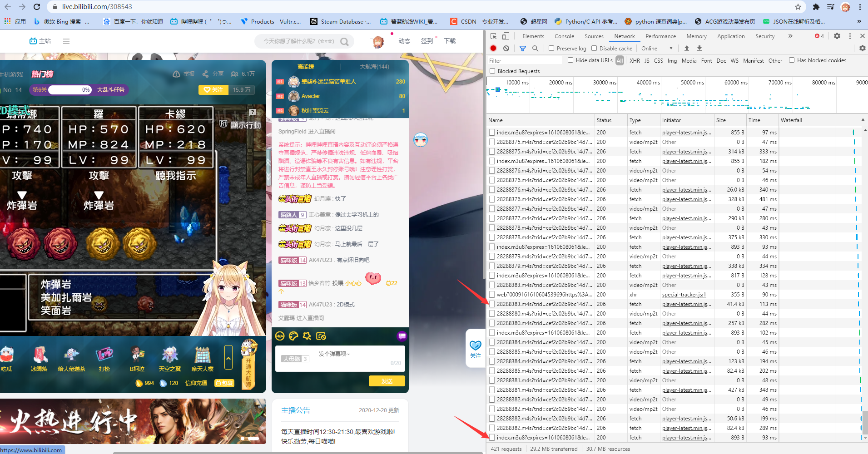This screenshot has height=454, width=868.
Task: Stop recording the network log
Action: [493, 48]
